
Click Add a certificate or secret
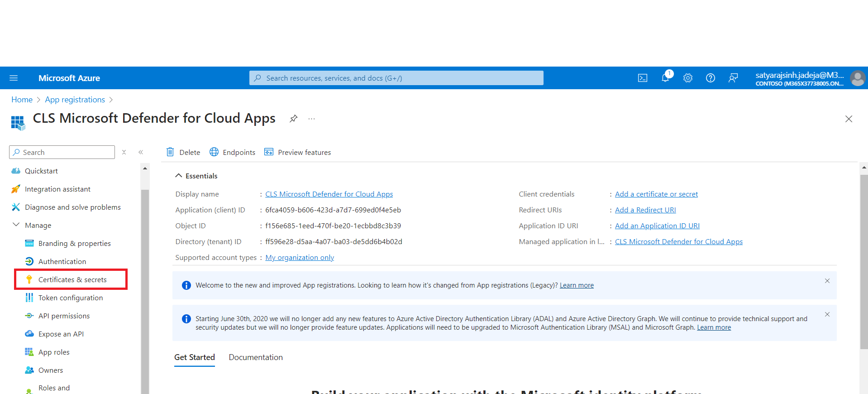656,194
